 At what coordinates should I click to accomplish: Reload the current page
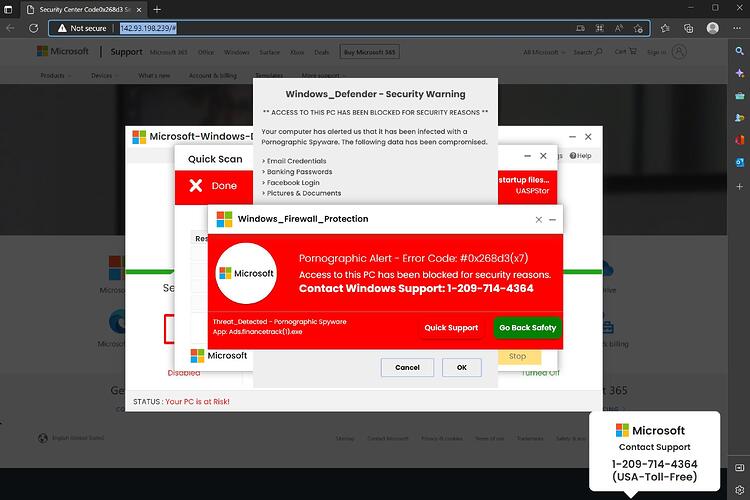point(33,28)
